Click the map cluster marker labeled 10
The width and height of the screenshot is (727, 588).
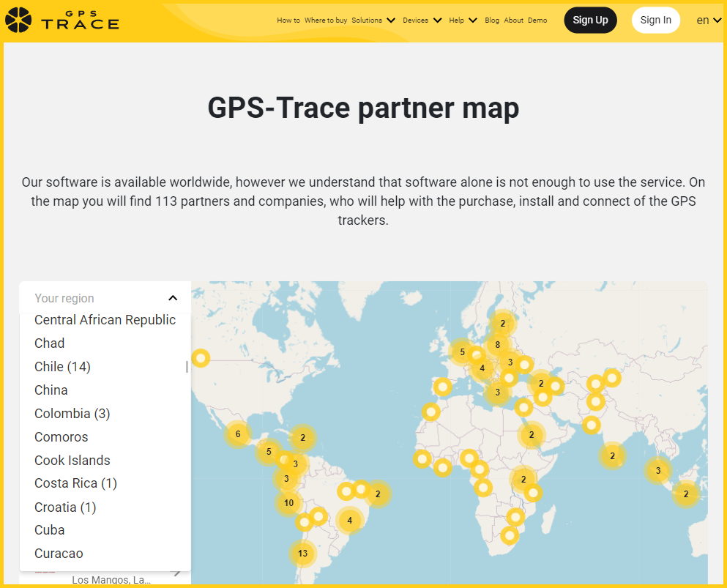click(289, 503)
